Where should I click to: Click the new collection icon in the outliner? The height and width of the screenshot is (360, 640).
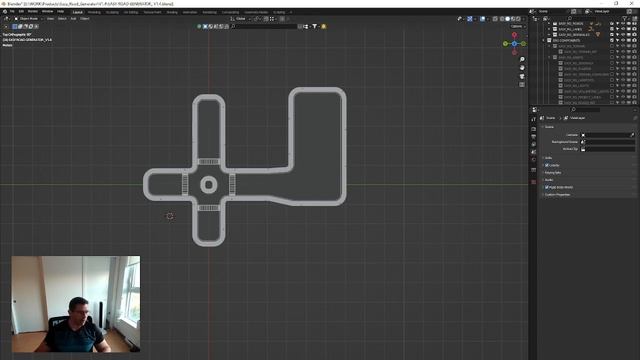click(634, 19)
